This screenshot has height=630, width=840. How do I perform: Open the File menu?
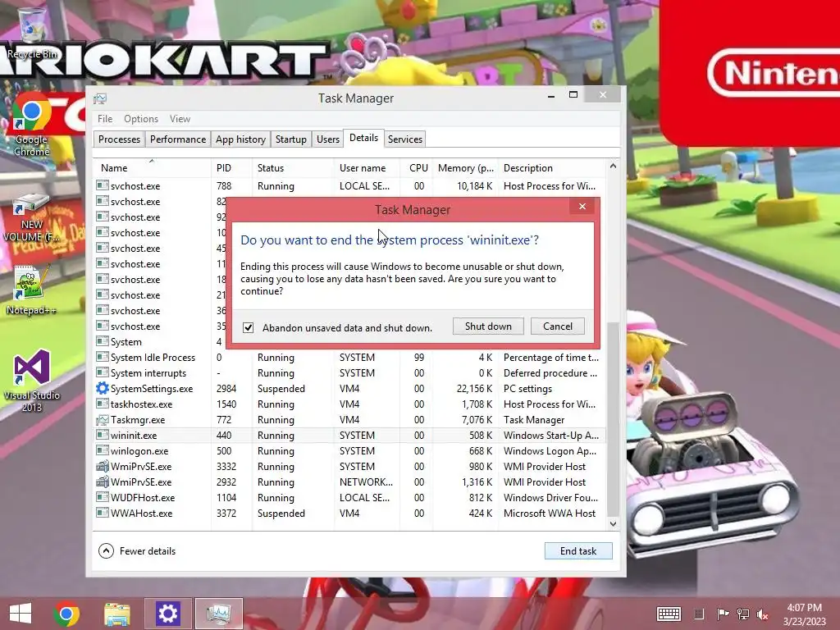click(105, 119)
